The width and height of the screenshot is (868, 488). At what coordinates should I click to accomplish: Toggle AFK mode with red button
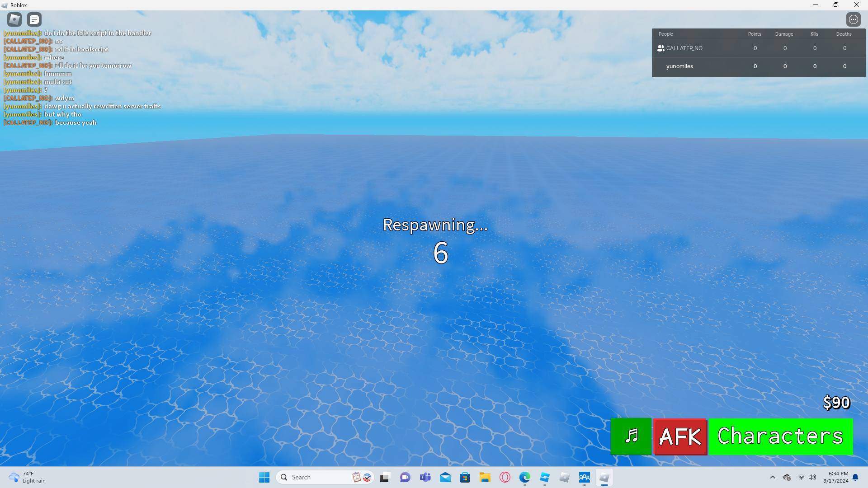click(x=680, y=436)
